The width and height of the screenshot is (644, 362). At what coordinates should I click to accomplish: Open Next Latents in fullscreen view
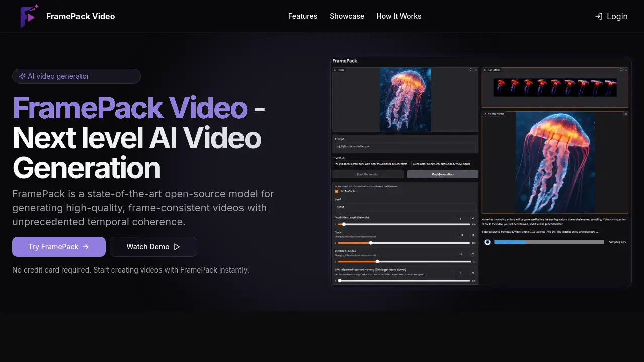pyautogui.click(x=621, y=70)
